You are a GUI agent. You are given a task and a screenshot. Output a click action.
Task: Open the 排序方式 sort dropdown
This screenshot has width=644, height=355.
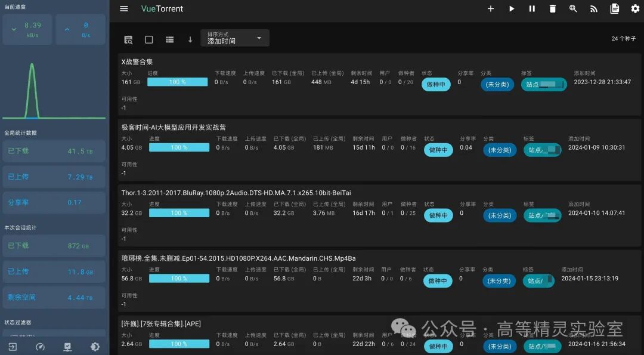click(x=235, y=38)
